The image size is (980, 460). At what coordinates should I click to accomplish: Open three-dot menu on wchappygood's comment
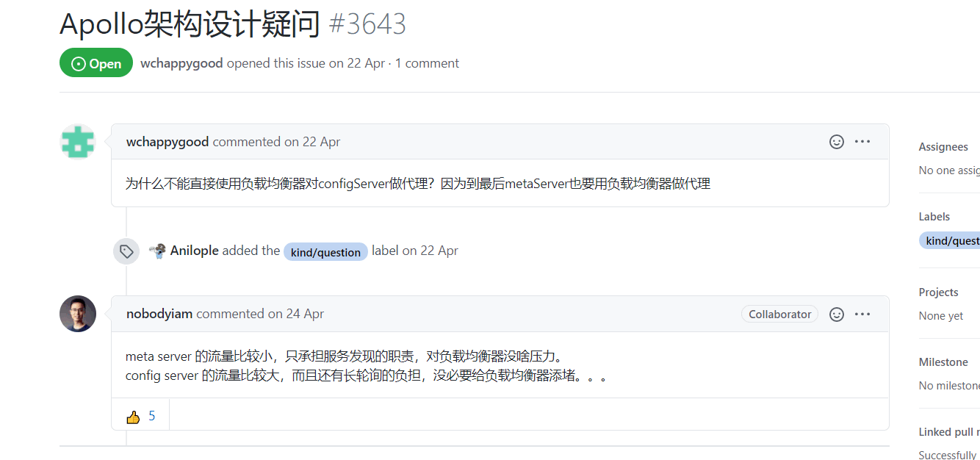point(862,142)
